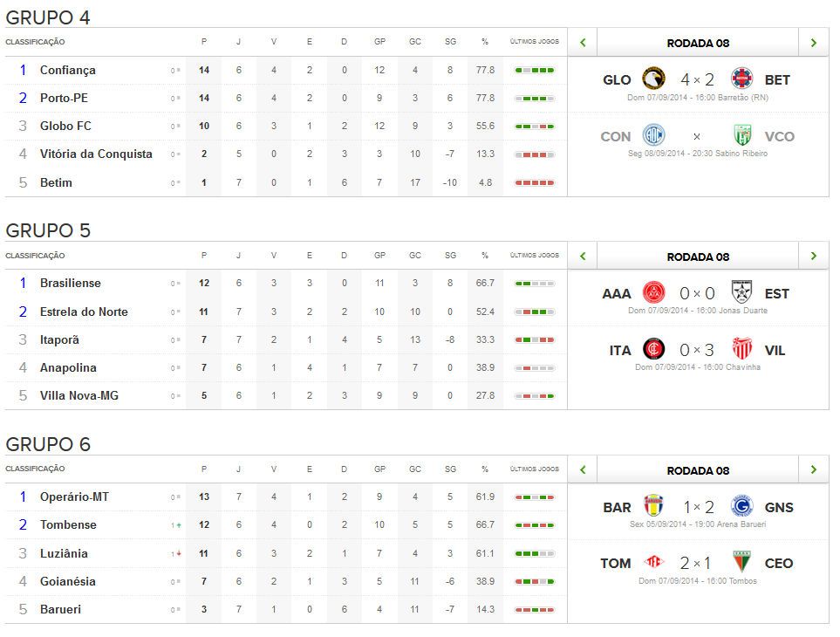Viewport: 840px width, 637px height.
Task: Show next round for Grupo 5
Action: (x=813, y=256)
